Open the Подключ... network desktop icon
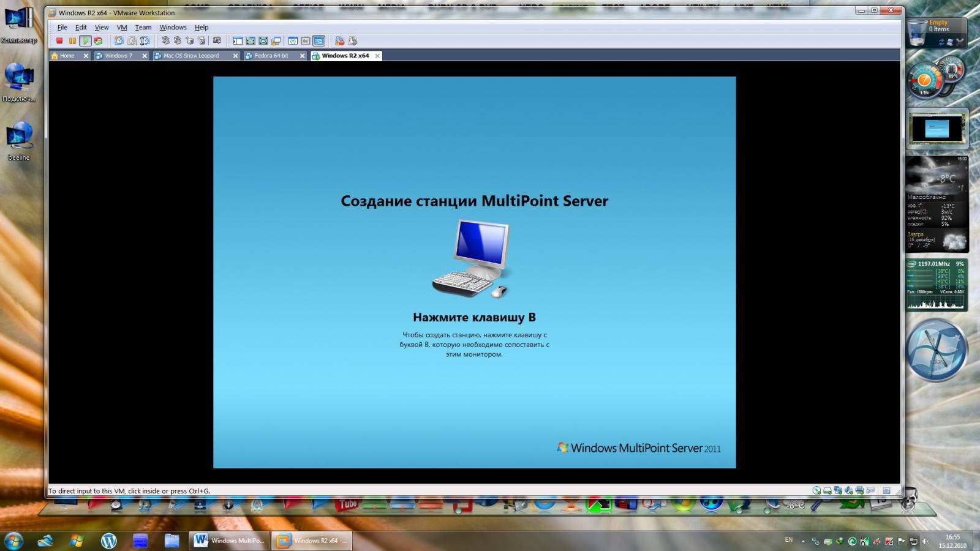This screenshot has width=980, height=551. (19, 83)
